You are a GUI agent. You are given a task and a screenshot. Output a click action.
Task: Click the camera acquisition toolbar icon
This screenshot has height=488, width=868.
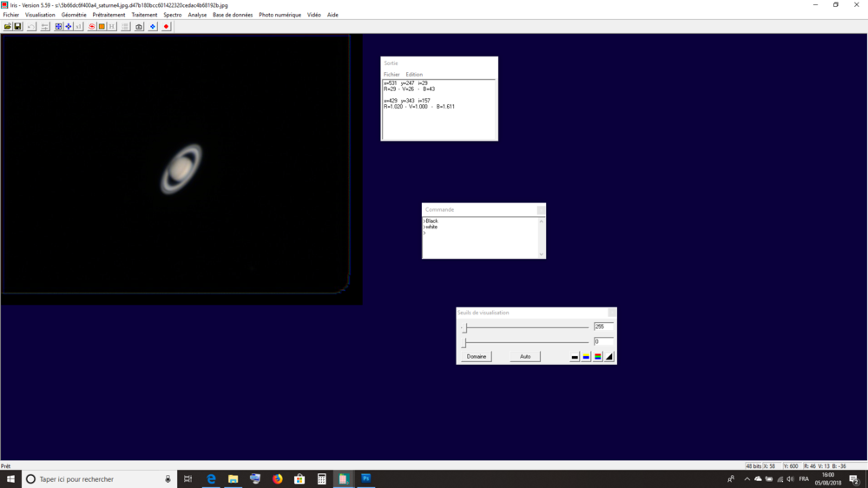point(139,27)
